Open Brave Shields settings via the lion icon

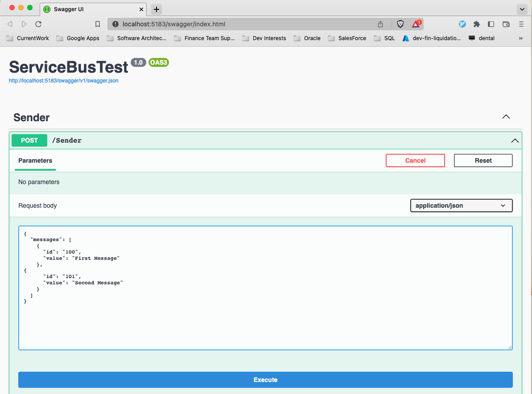400,24
